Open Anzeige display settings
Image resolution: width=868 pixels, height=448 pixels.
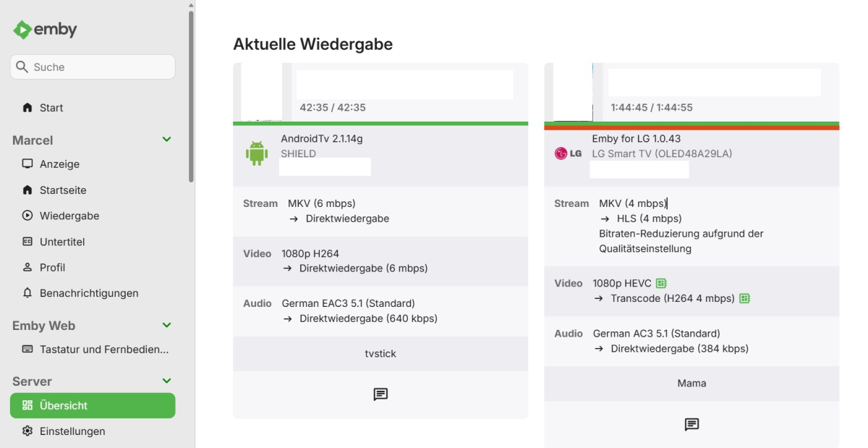tap(59, 164)
